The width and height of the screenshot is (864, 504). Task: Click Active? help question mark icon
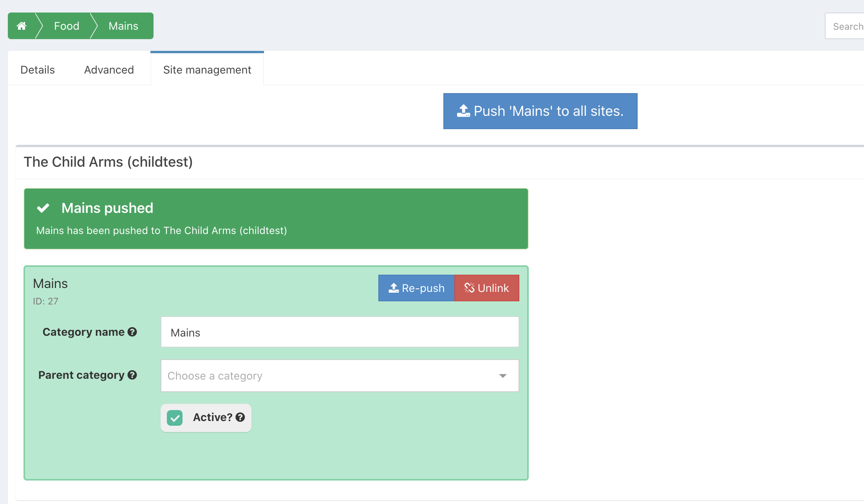240,417
